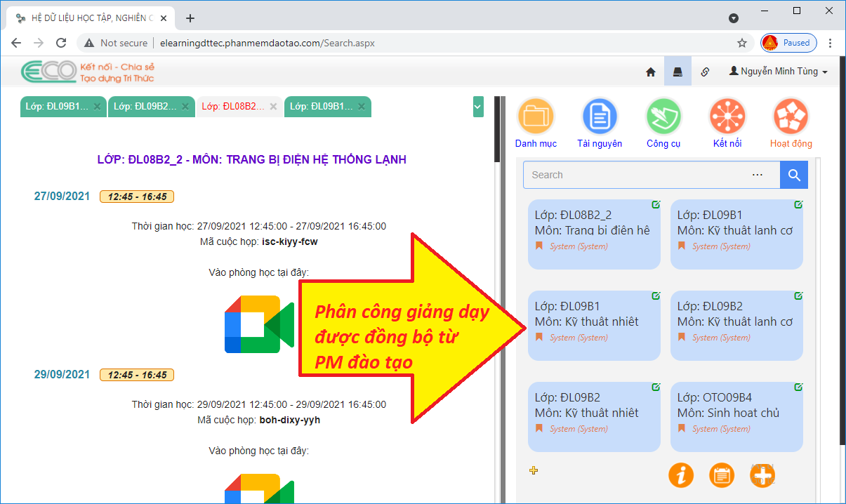
Task: Open the Danh mục folder icon
Action: pos(536,117)
